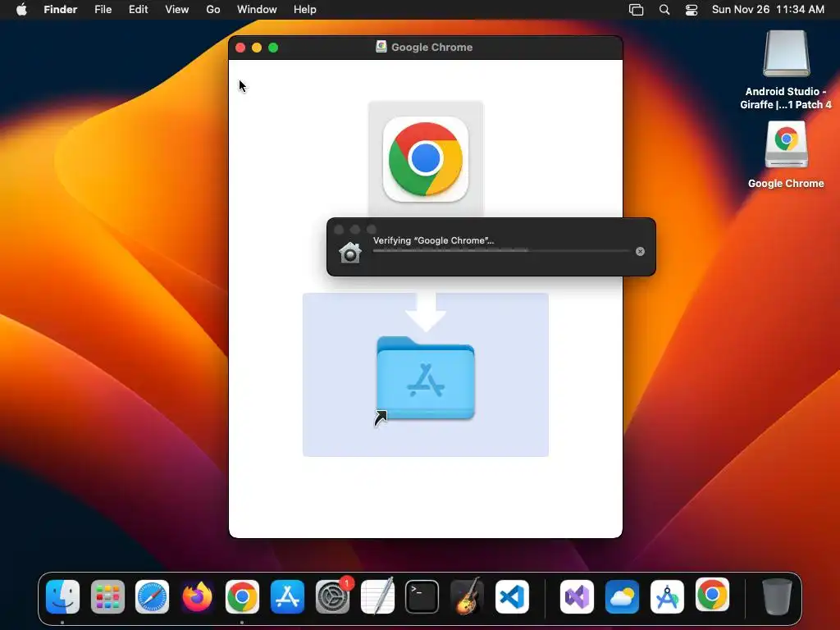Open the File menu

[x=103, y=10]
